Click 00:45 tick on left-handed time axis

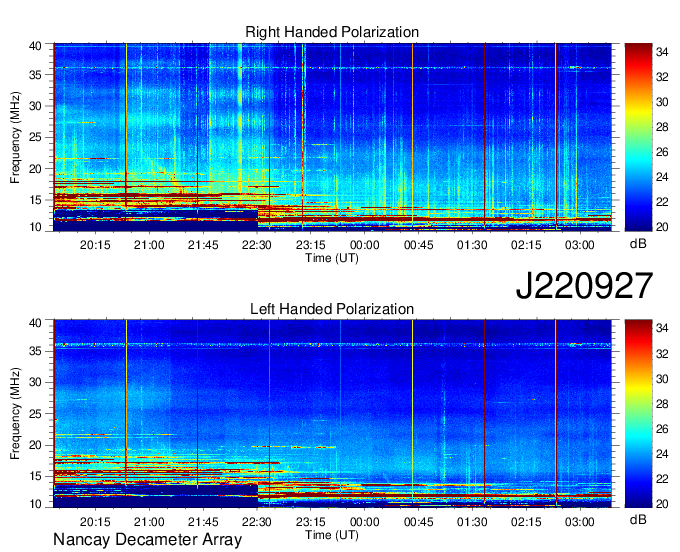(418, 522)
